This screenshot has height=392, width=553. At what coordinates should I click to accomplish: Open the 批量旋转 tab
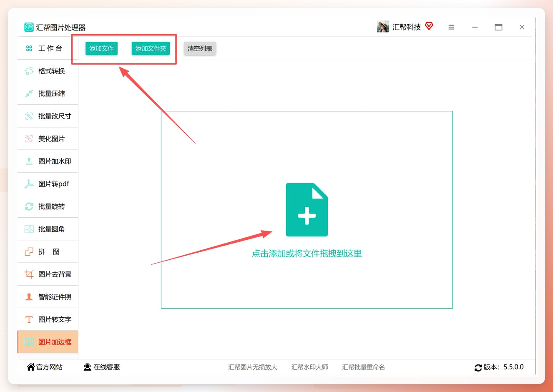pos(48,206)
